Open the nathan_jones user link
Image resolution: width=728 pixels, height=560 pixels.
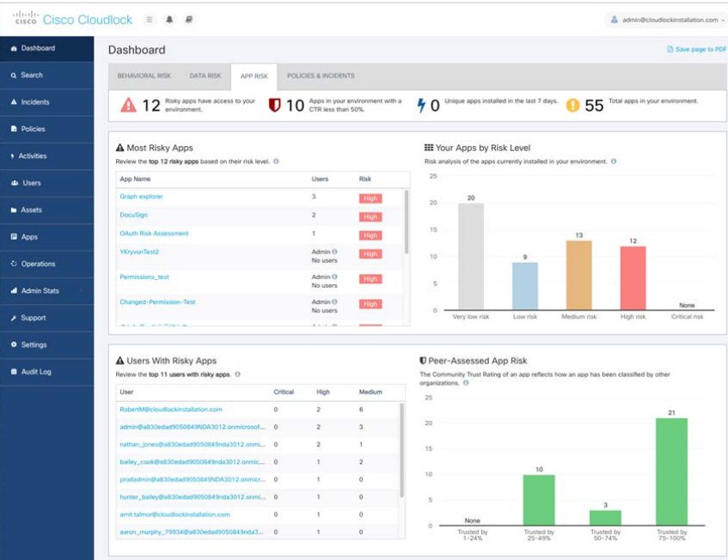pos(193,444)
